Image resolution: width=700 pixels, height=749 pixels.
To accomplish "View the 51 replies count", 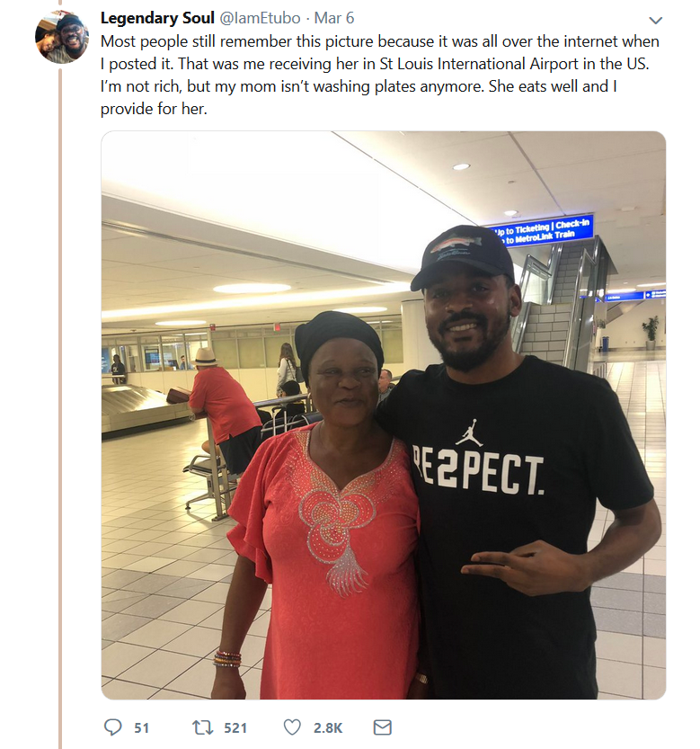I will 142,728.
